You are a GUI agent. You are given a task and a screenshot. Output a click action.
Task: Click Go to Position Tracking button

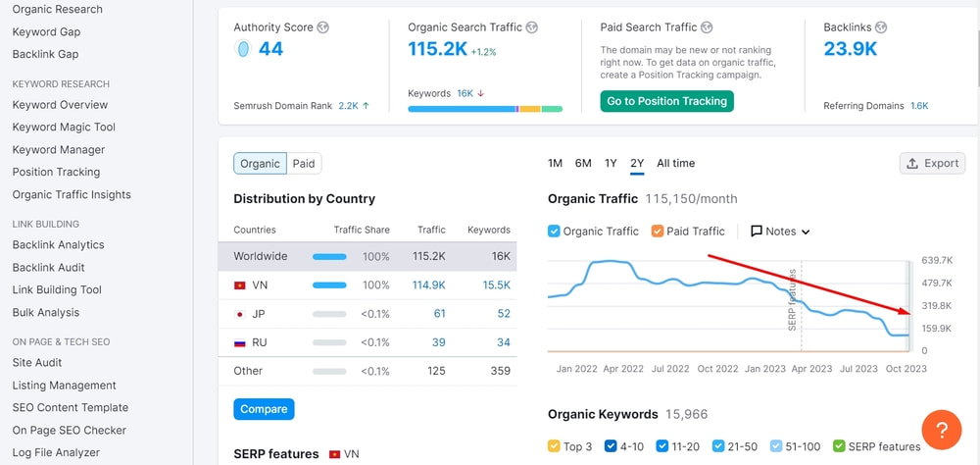click(666, 101)
